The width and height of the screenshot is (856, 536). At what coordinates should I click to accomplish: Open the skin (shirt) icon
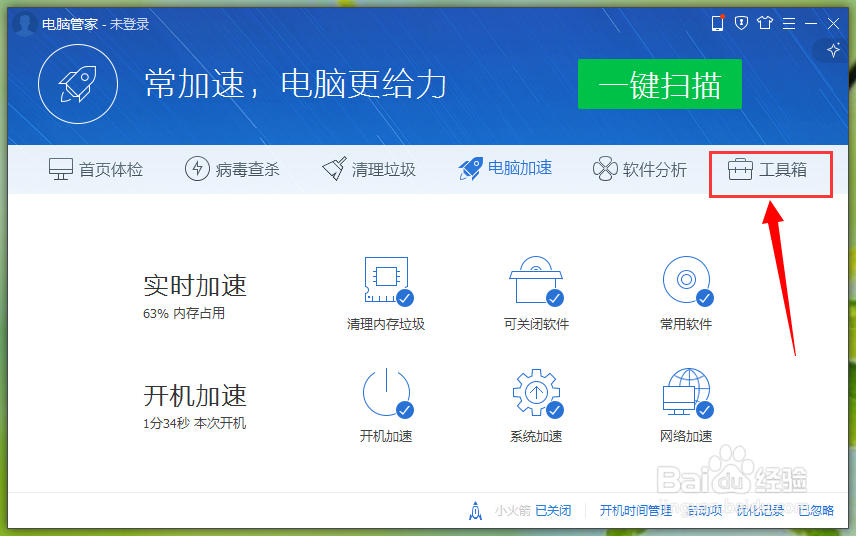765,23
